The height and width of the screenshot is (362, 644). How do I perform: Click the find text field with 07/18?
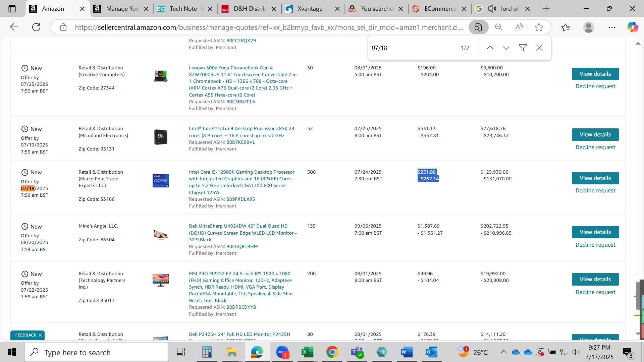pos(413,48)
